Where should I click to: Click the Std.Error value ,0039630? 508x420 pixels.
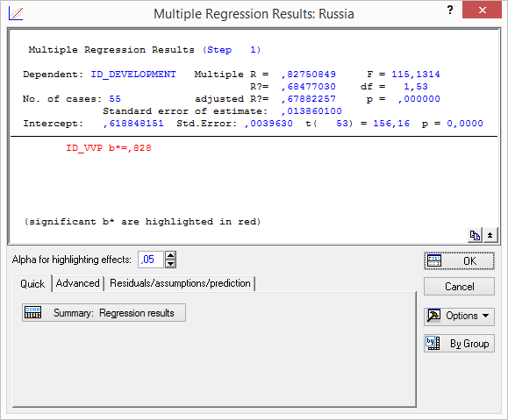[x=268, y=124]
